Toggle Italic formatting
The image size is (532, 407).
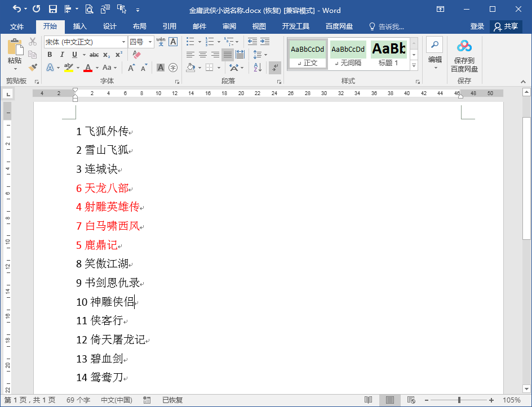click(x=62, y=55)
